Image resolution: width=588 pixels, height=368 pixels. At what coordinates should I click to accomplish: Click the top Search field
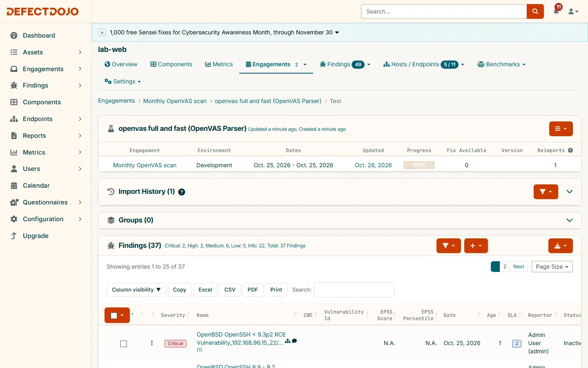[x=444, y=11]
